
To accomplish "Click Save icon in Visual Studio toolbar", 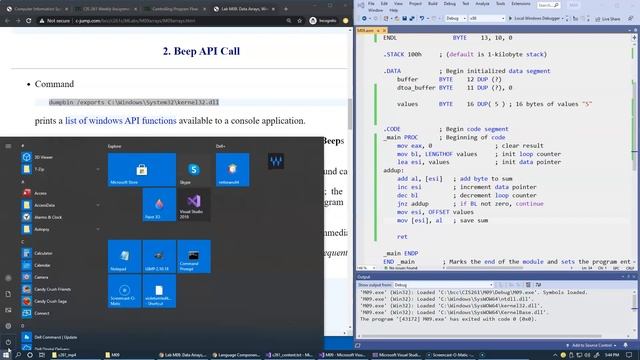I will point(404,18).
